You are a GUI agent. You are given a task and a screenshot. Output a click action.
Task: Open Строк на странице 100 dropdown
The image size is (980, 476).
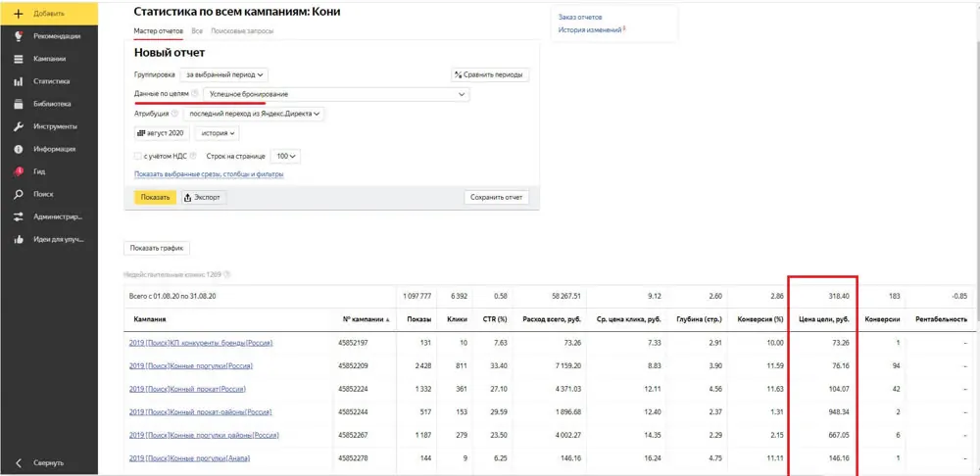pyautogui.click(x=286, y=156)
